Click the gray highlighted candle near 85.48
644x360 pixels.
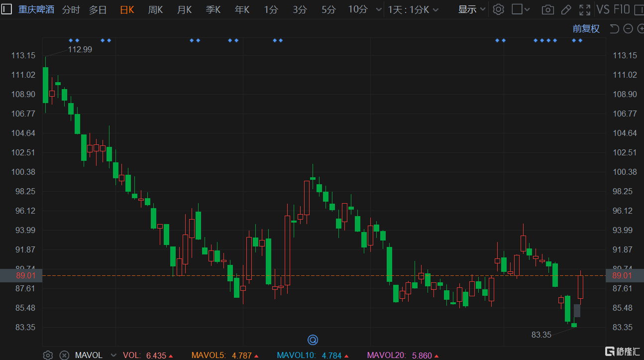pos(577,310)
